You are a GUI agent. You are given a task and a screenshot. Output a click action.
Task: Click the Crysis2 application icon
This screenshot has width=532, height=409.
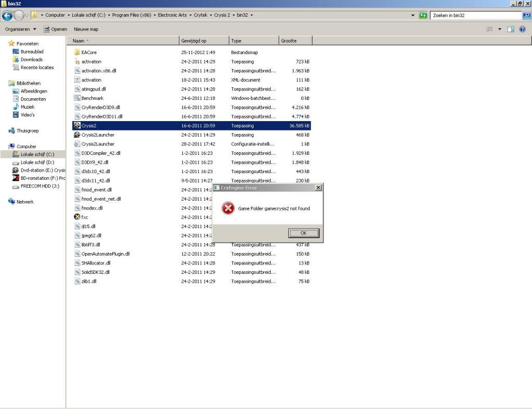click(77, 126)
